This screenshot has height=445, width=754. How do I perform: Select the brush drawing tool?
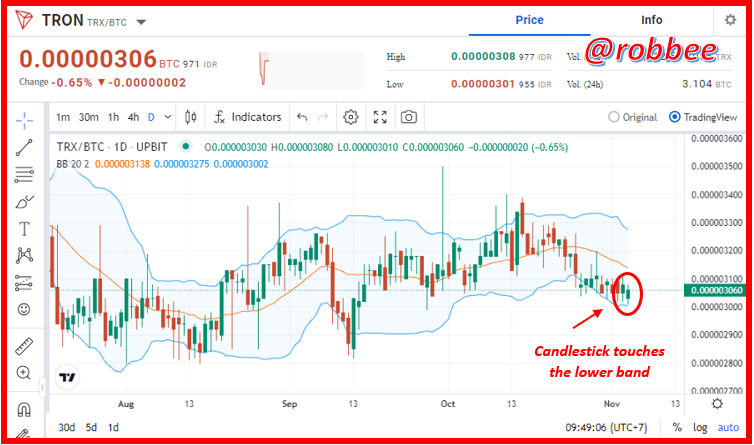(24, 202)
